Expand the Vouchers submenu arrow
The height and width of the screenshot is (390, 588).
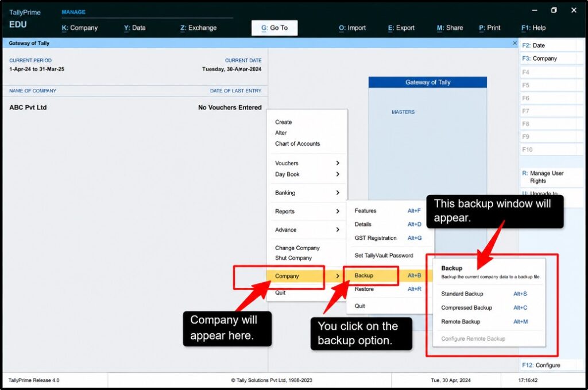tap(338, 163)
